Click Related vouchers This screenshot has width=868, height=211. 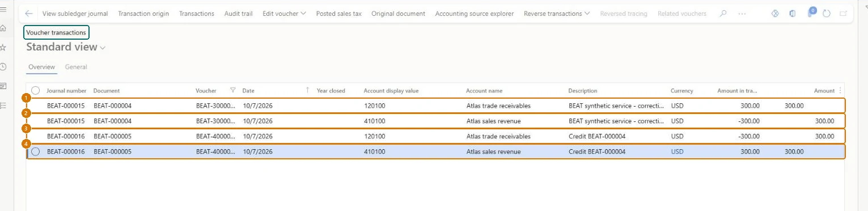[682, 14]
